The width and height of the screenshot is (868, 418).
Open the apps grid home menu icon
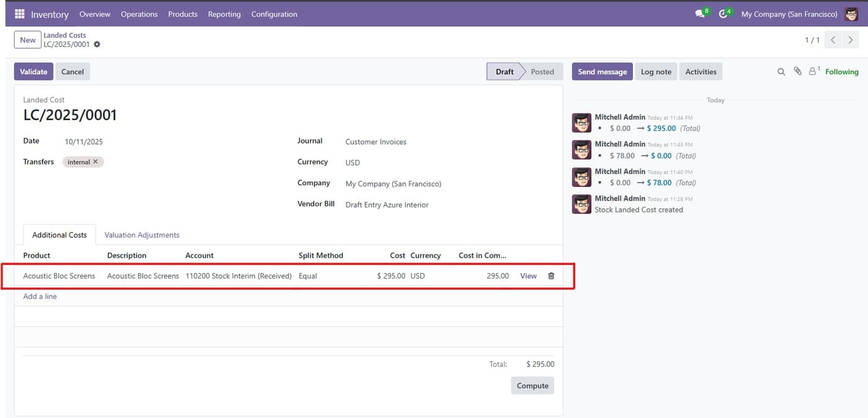19,14
